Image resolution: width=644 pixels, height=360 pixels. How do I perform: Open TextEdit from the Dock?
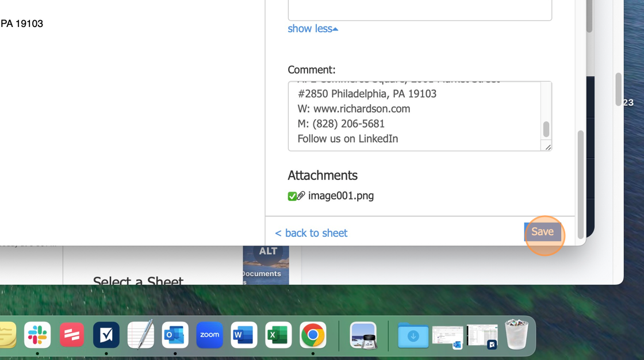(141, 334)
